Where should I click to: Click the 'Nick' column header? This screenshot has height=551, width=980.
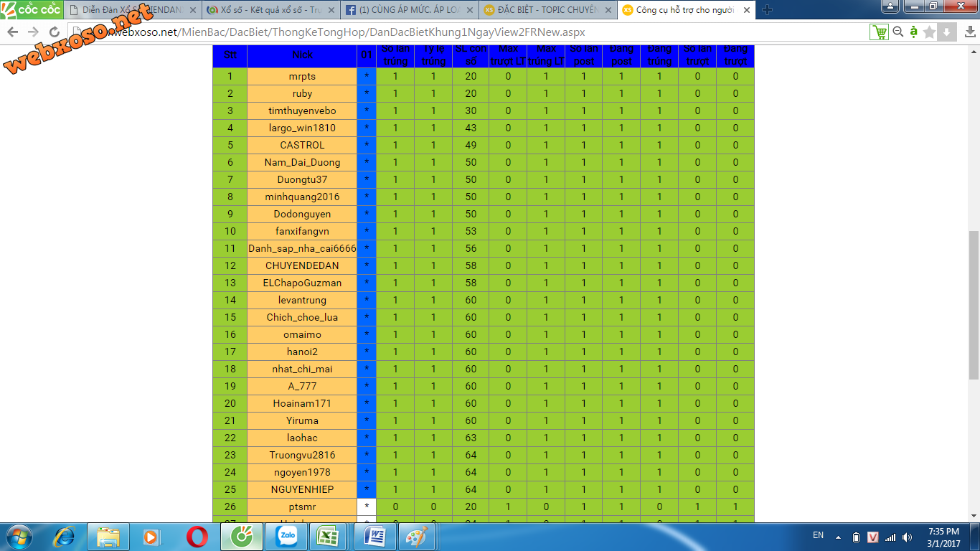coord(302,55)
